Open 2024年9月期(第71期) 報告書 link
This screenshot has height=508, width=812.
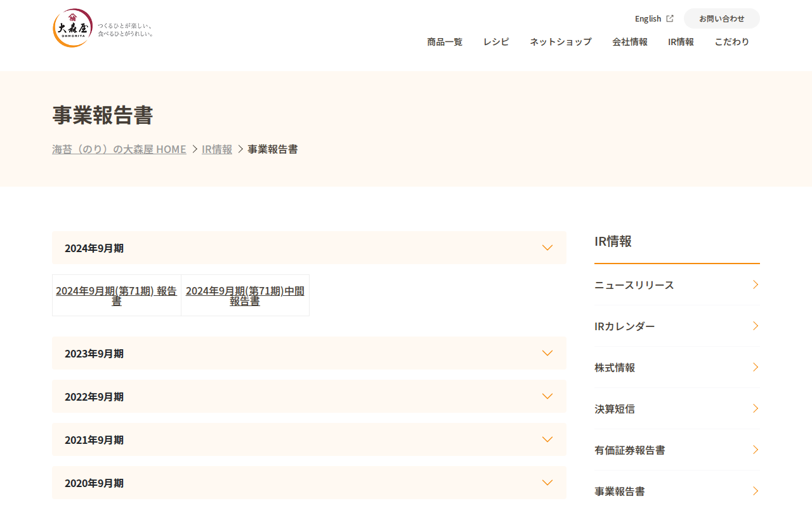point(117,295)
